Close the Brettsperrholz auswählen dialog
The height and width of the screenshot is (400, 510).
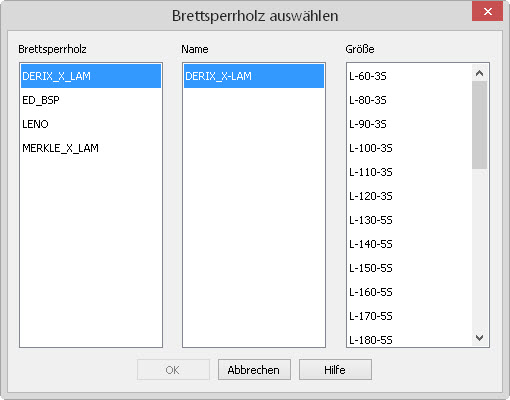tap(487, 12)
